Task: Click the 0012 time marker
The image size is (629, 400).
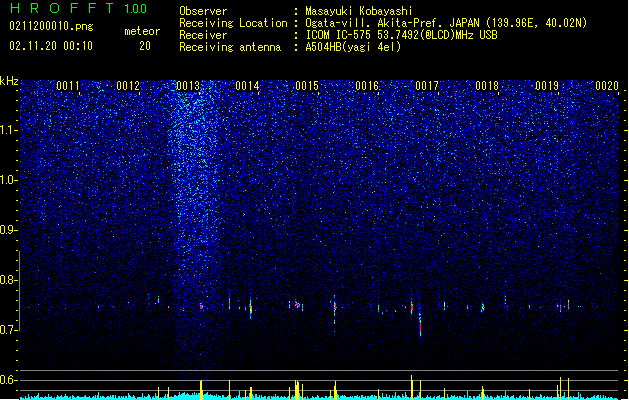Action: [x=128, y=86]
